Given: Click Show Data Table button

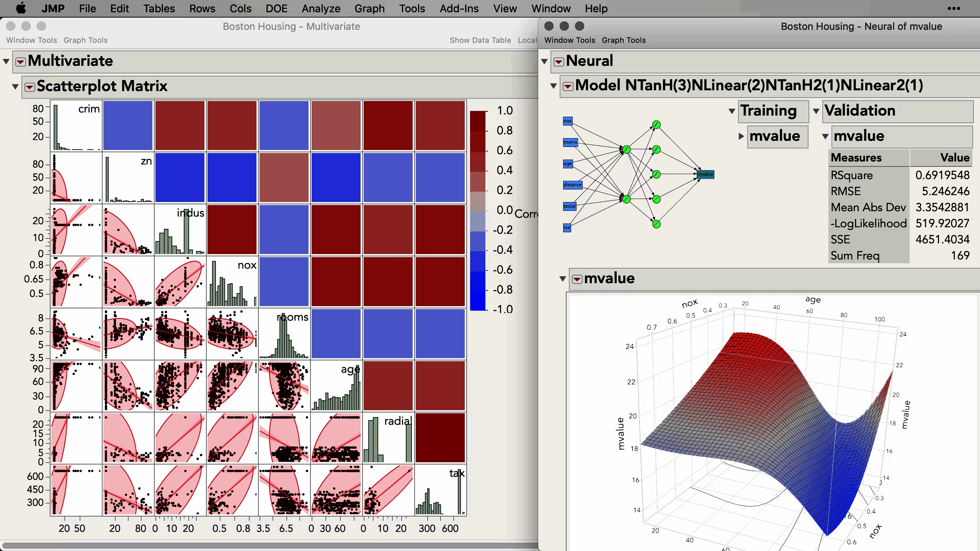Looking at the screenshot, I should [480, 40].
